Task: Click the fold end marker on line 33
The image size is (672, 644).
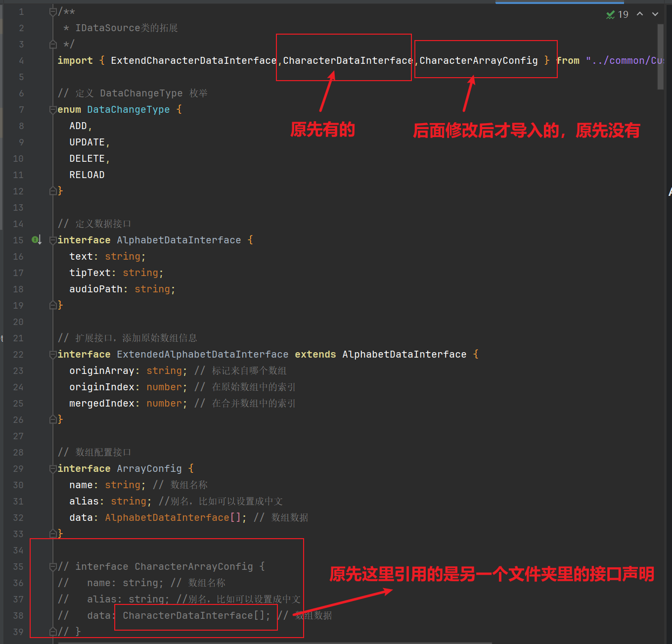Action: (53, 534)
